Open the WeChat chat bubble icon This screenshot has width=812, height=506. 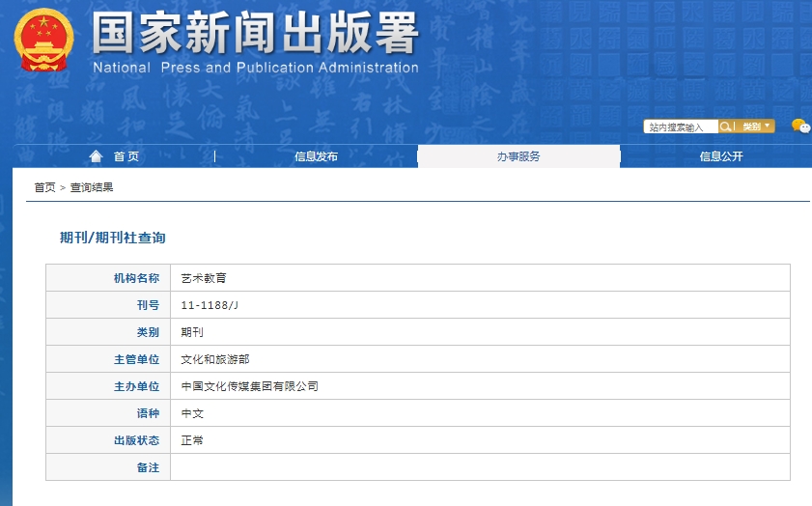800,126
